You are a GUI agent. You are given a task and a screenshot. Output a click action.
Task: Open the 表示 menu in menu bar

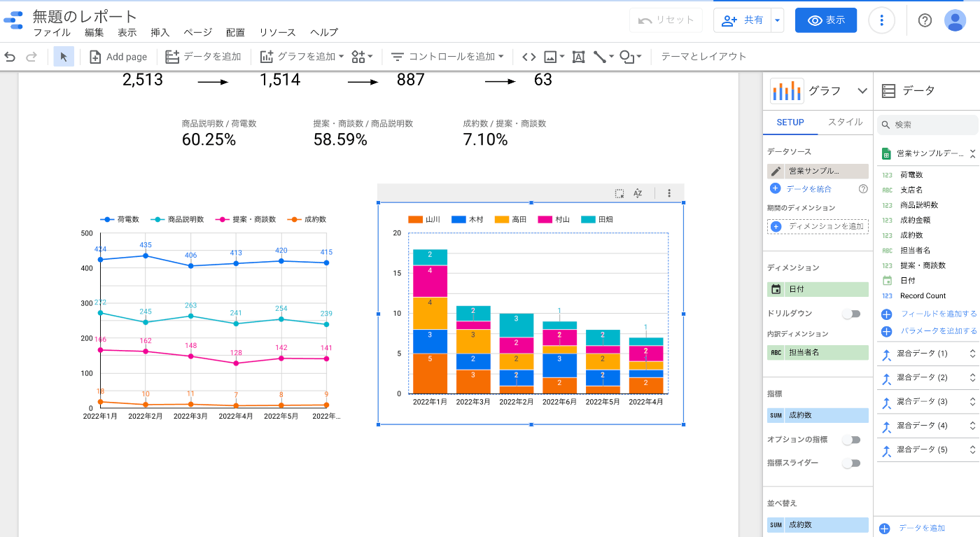tap(127, 32)
